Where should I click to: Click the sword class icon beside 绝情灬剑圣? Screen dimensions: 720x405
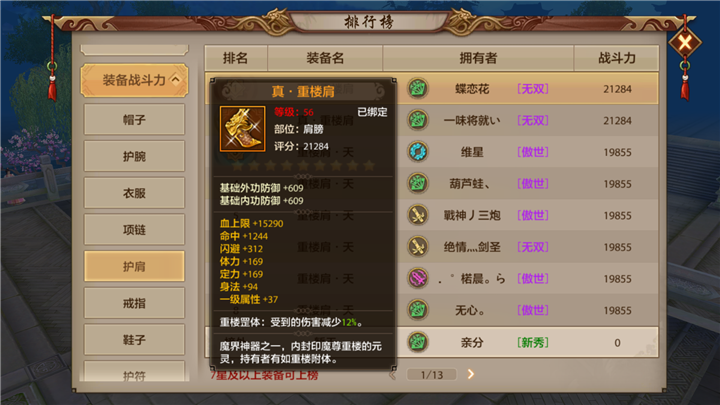418,247
